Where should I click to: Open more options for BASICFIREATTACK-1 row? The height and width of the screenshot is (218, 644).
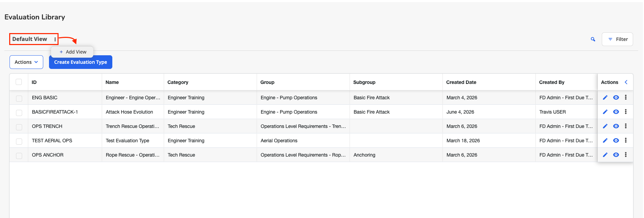coord(626,112)
